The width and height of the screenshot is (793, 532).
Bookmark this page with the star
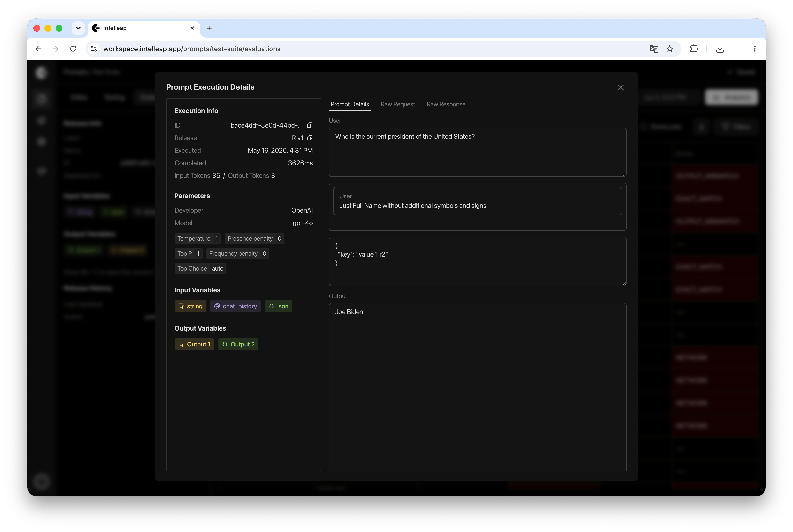click(x=670, y=49)
